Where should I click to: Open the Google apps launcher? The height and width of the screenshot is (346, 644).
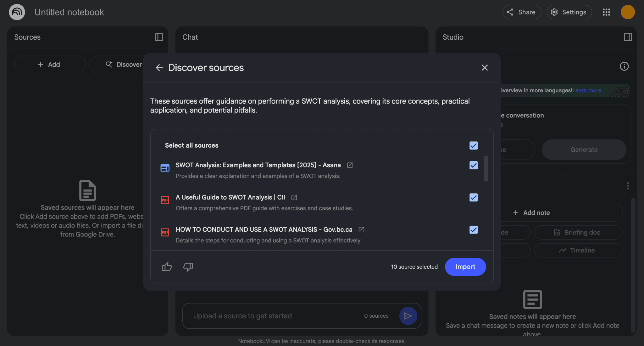pyautogui.click(x=606, y=12)
